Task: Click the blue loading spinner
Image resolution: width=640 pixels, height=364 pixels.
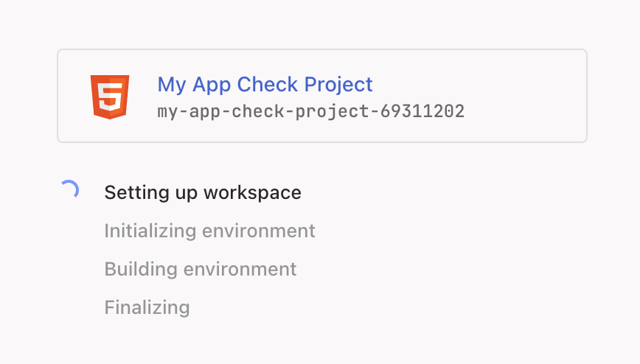Action: coord(69,191)
